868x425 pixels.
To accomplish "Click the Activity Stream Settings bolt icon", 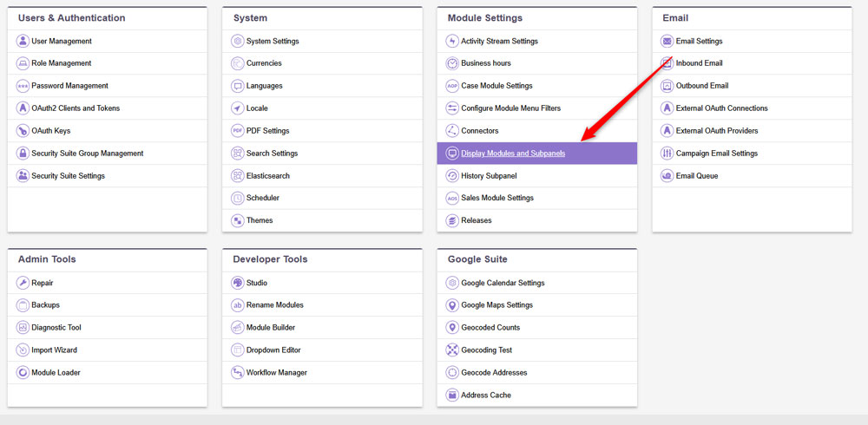I will pyautogui.click(x=452, y=41).
